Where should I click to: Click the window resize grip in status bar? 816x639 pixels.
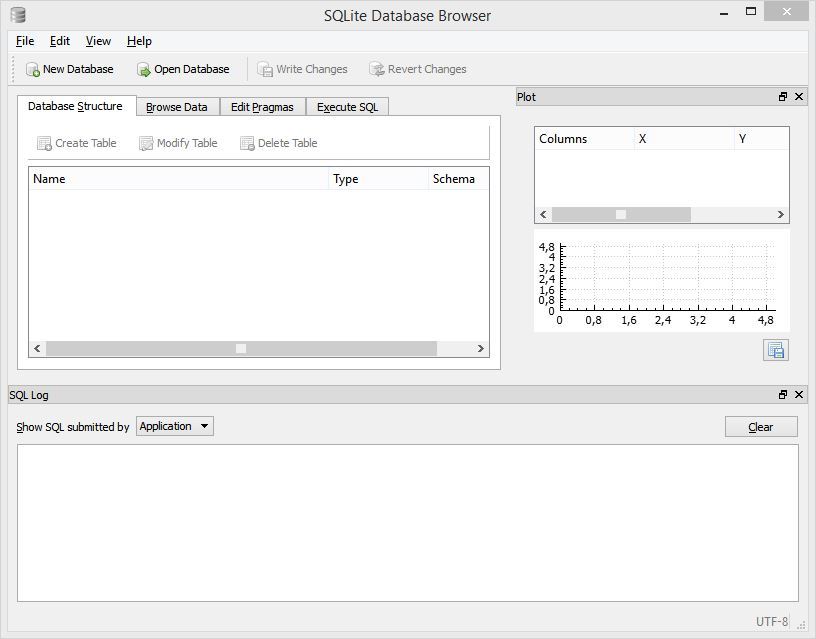tap(801, 625)
